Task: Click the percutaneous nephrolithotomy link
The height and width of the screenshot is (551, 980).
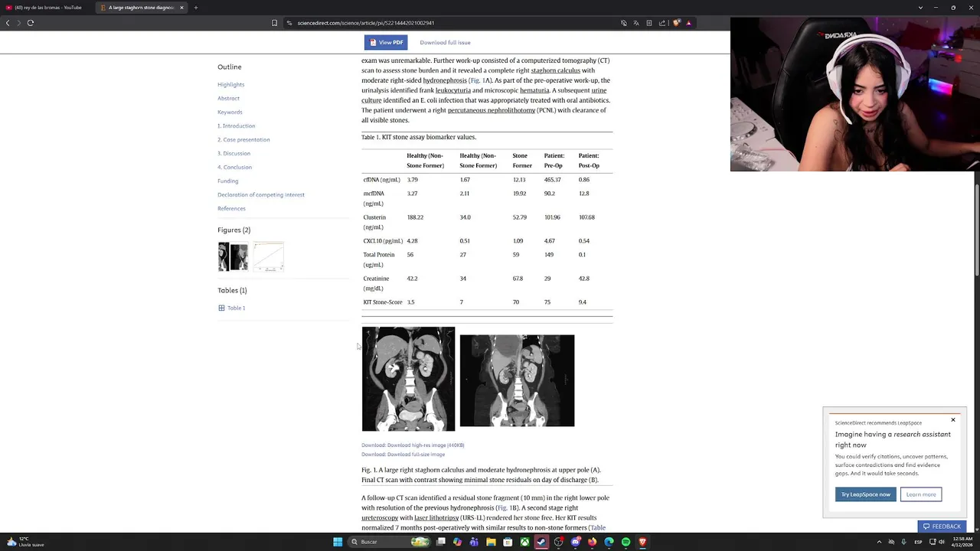Action: [492, 110]
